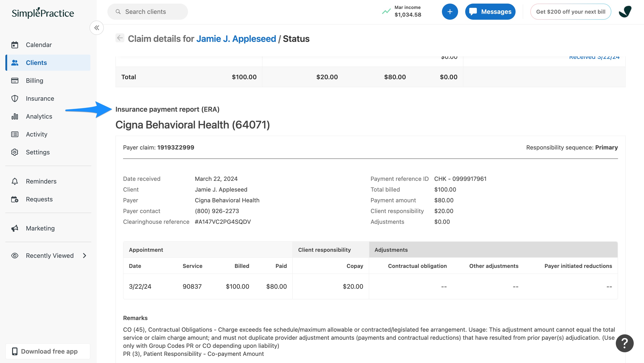The width and height of the screenshot is (644, 363).
Task: Open the Marketing page
Action: [x=48, y=228]
